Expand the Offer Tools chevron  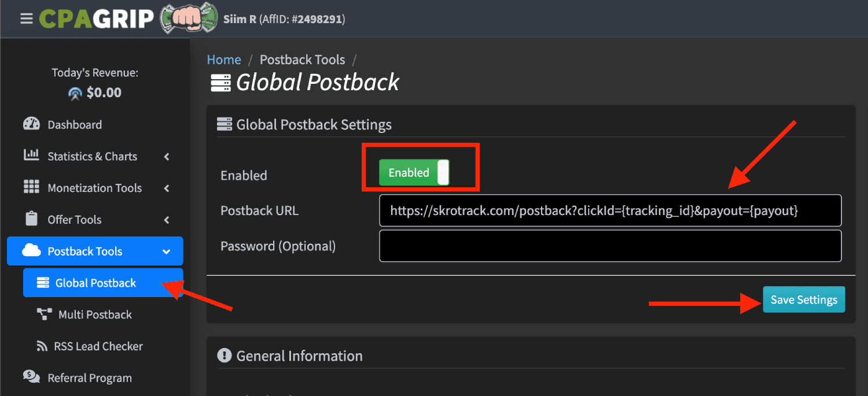[x=167, y=220]
